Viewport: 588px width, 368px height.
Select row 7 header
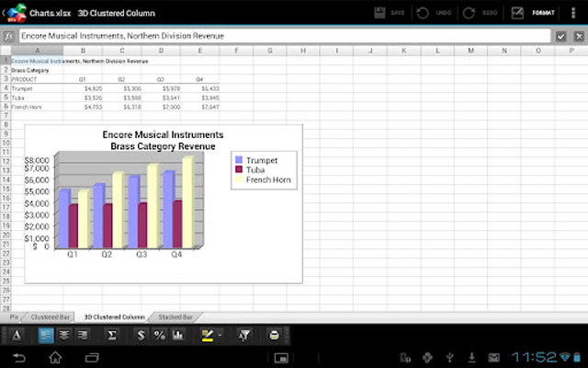pos(6,116)
